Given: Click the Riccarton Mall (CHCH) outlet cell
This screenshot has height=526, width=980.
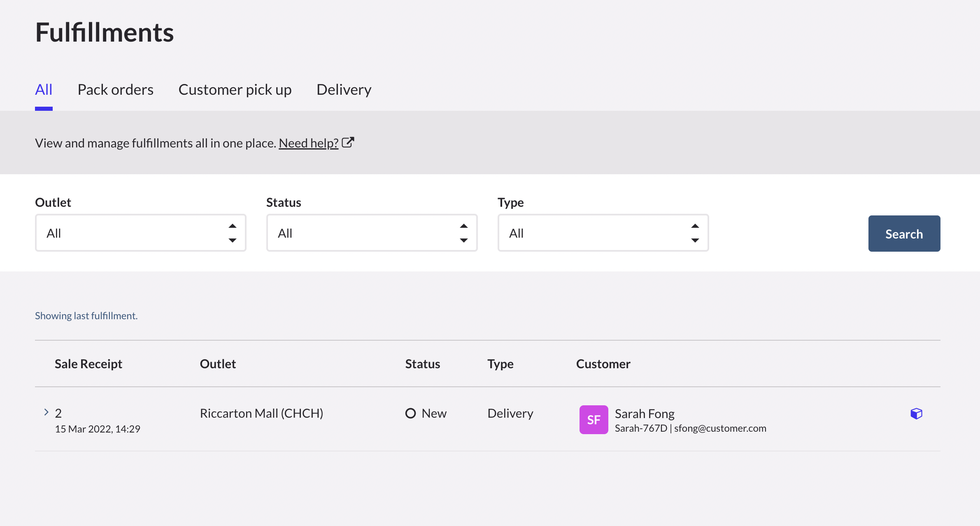Looking at the screenshot, I should point(261,413).
